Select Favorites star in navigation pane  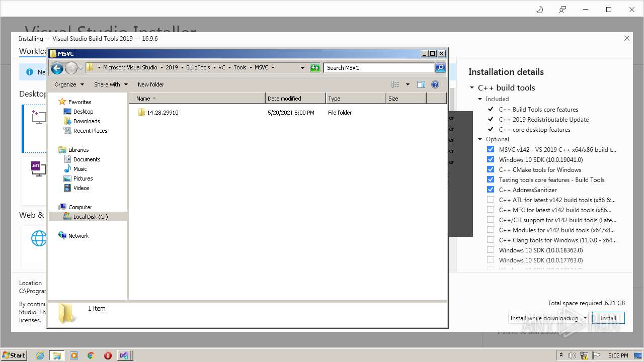coord(62,102)
